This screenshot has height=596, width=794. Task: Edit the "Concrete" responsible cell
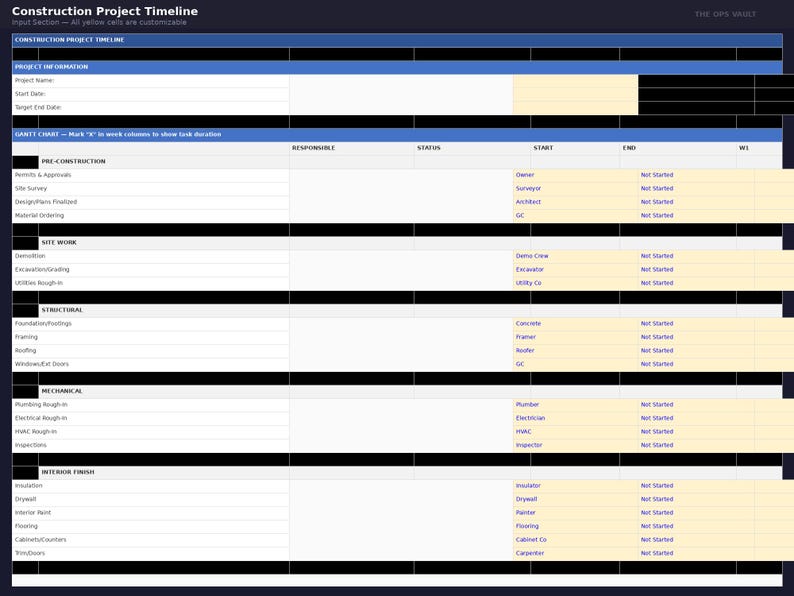575,324
